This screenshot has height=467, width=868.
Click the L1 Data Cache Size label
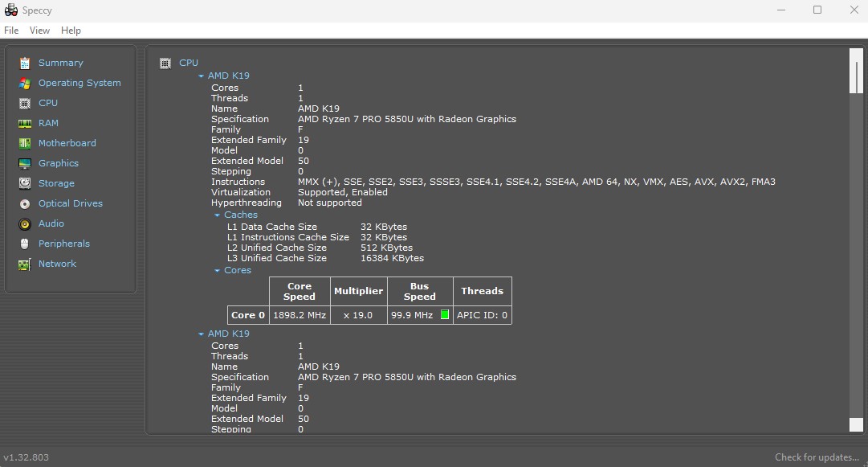[272, 227]
